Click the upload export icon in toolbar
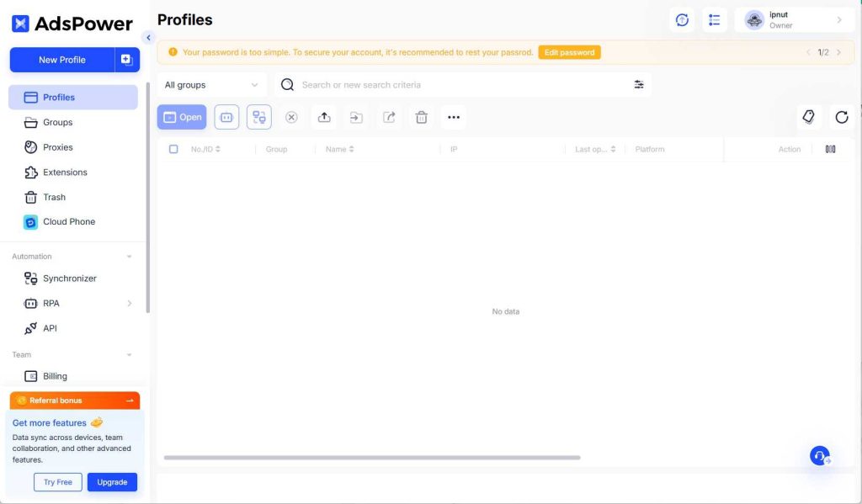This screenshot has height=504, width=862. tap(324, 118)
